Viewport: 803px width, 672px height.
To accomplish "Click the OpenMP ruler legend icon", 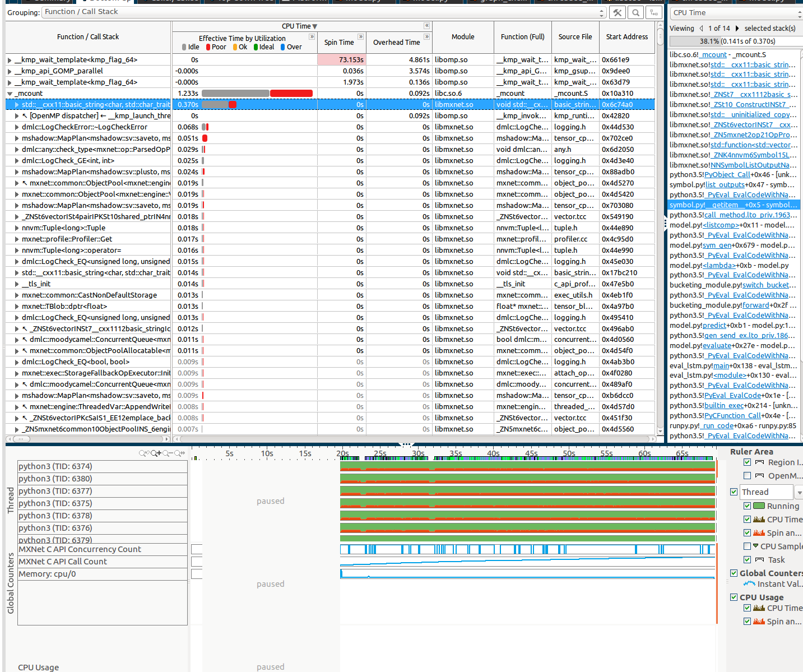I will click(759, 476).
